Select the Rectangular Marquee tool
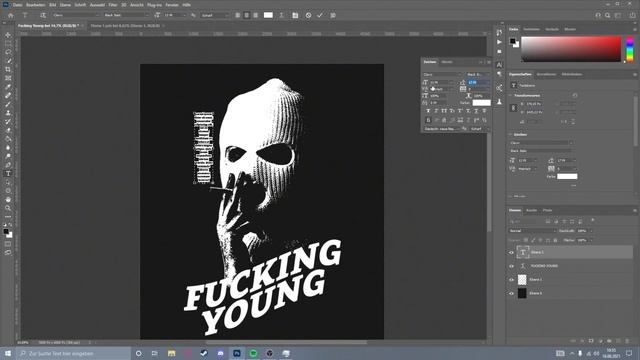This screenshot has width=640, height=360. [8, 44]
